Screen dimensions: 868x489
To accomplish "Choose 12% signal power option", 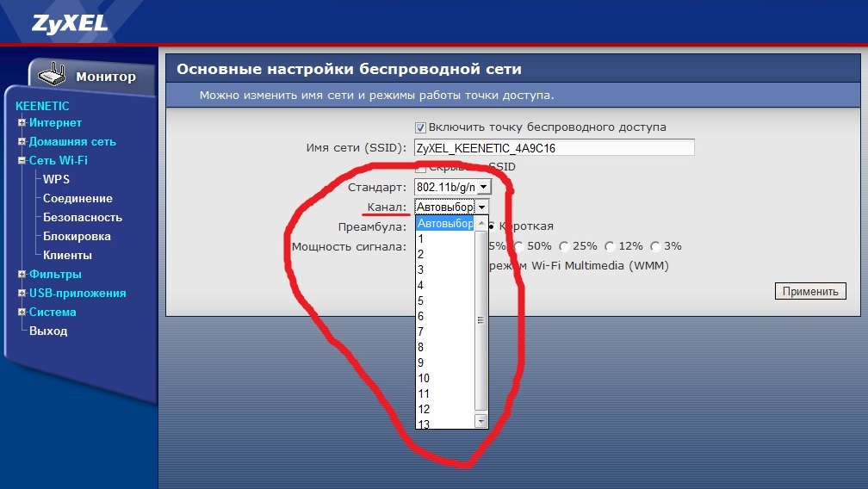I will (x=611, y=246).
